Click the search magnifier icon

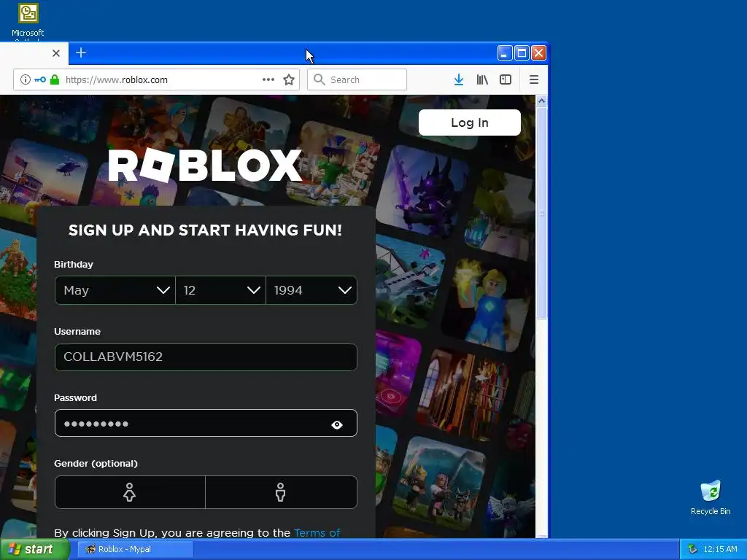pos(320,79)
